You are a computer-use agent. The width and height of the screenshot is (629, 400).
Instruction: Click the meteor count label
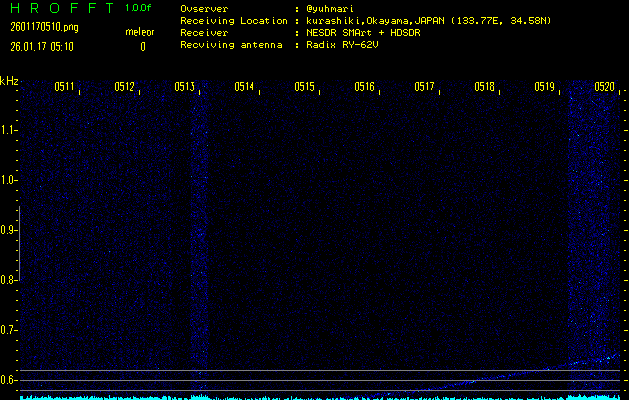pyautogui.click(x=139, y=32)
